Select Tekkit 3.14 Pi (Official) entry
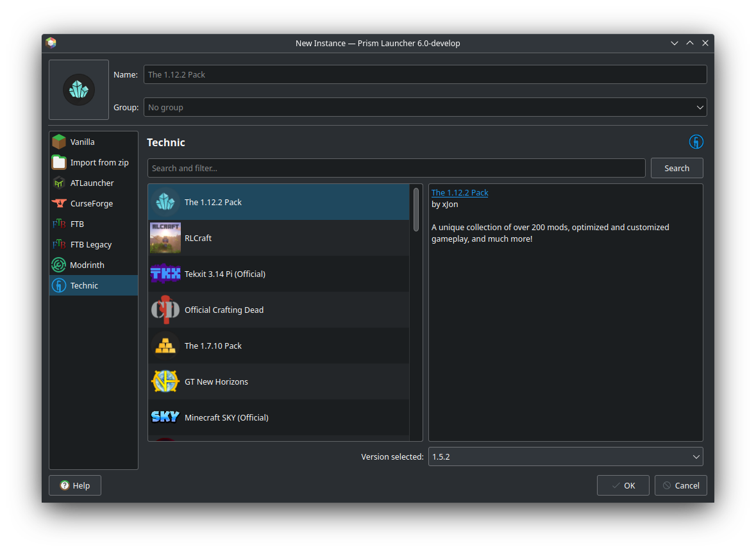Screen dimensions: 756x552 (279, 274)
